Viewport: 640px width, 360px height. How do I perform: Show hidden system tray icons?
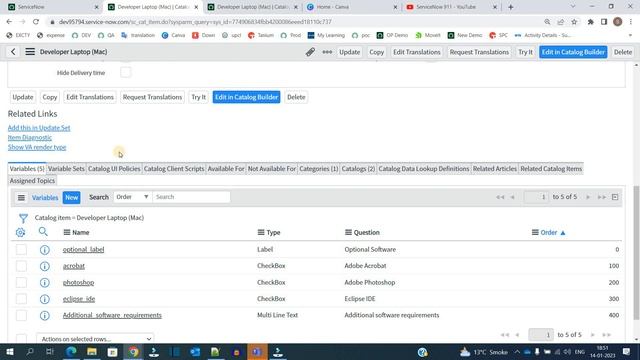point(517,352)
